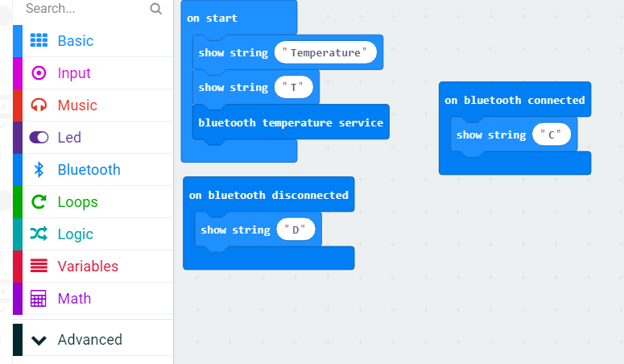The width and height of the screenshot is (624, 364).
Task: Open the Variables blocks category
Action: (88, 267)
